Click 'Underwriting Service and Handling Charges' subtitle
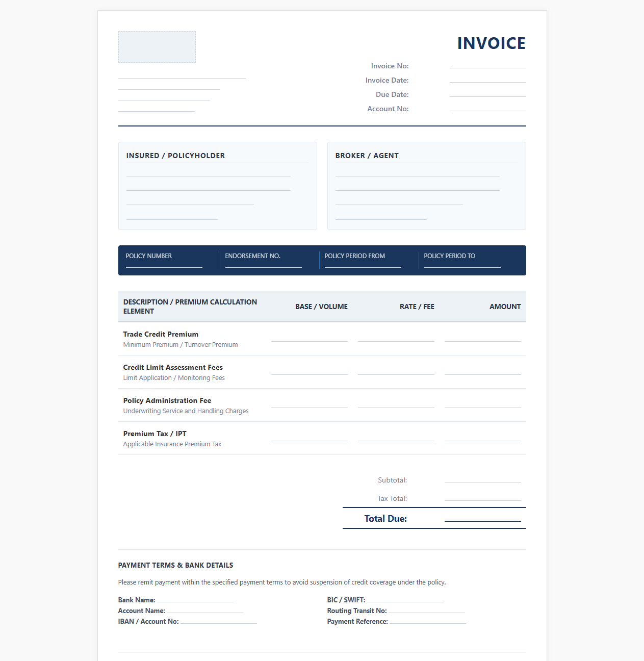The image size is (644, 661). [186, 411]
